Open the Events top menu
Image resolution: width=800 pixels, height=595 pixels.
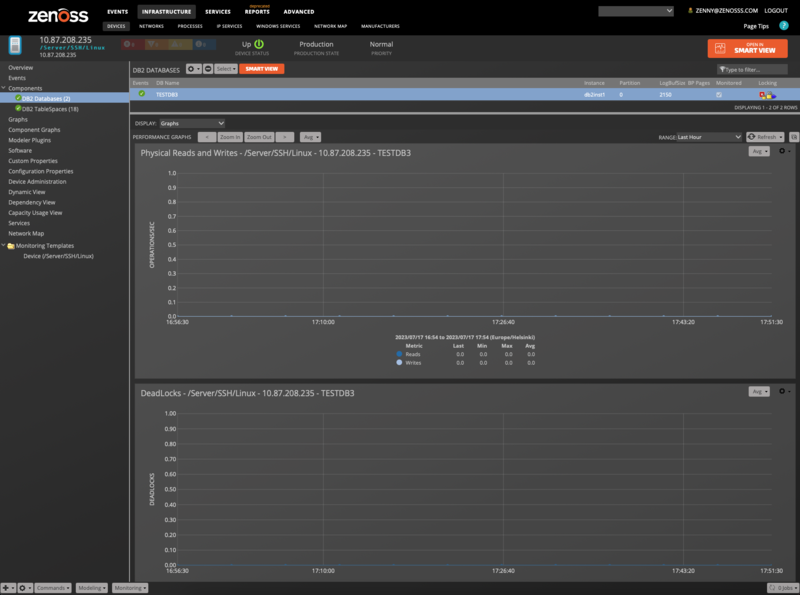coord(117,11)
